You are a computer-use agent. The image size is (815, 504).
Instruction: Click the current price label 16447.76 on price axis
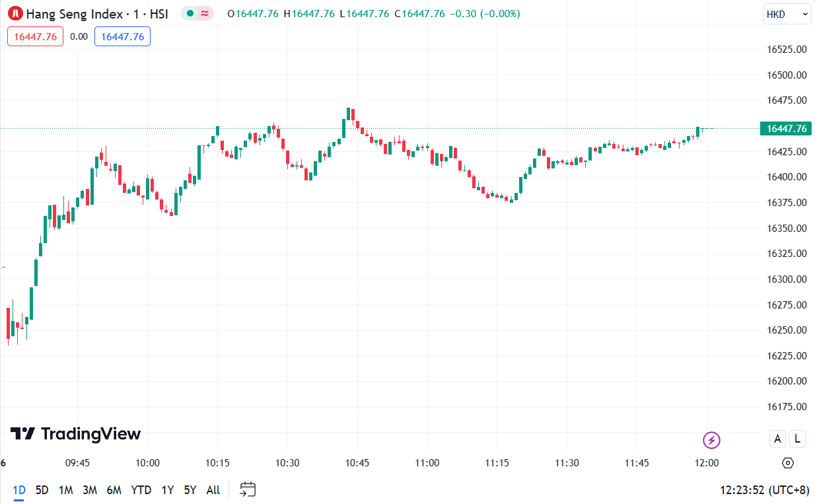(785, 129)
